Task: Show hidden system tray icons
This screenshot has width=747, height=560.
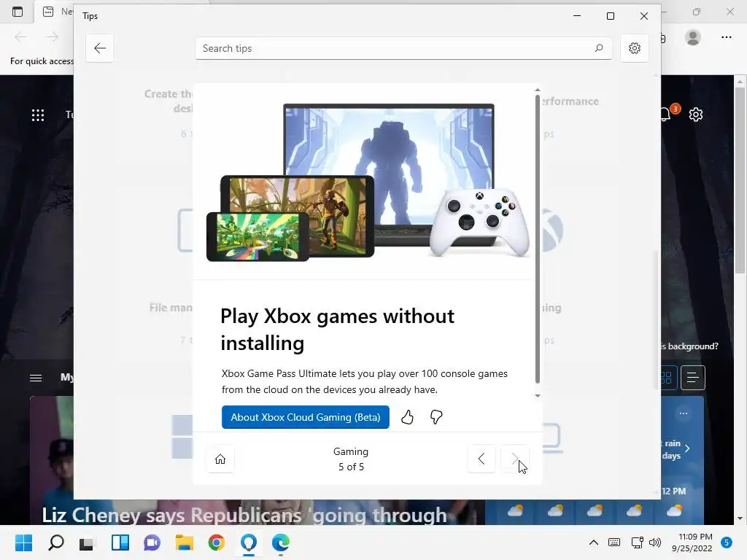Action: (594, 542)
